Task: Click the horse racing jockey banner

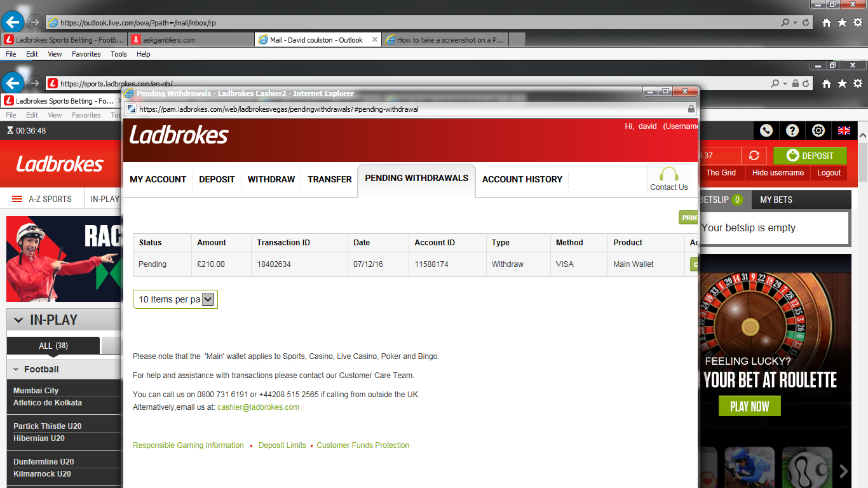Action: [64, 259]
